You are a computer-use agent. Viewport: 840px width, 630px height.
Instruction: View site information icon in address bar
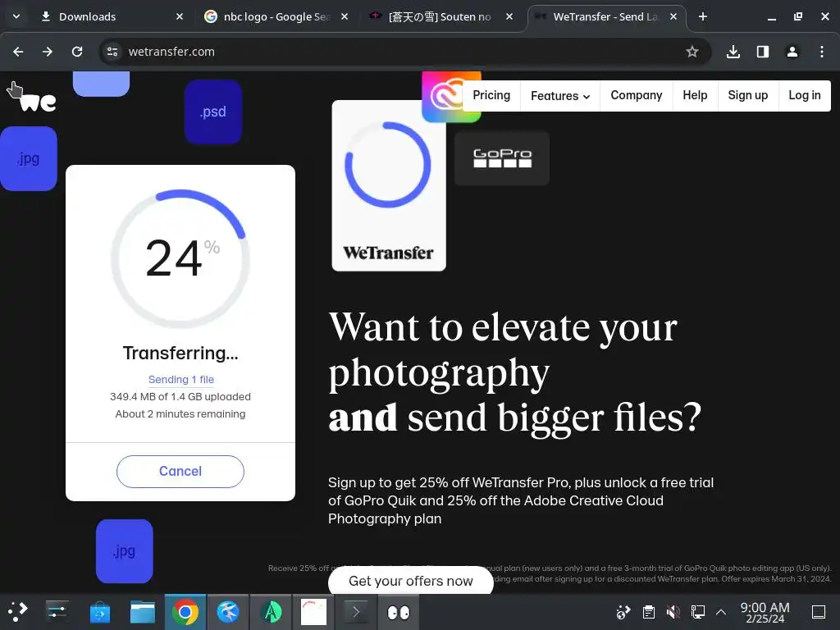coord(112,52)
